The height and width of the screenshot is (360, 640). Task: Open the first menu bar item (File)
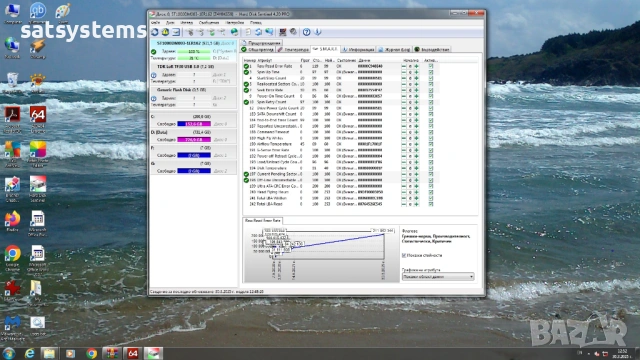tap(156, 22)
